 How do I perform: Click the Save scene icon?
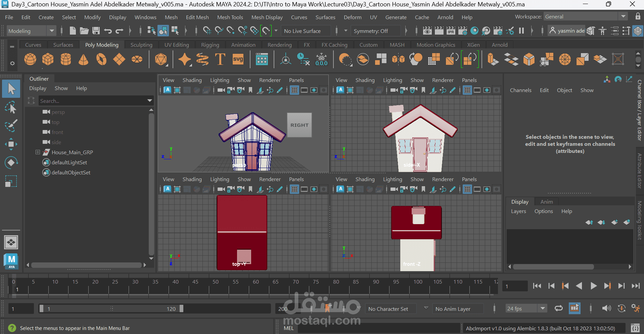coord(96,31)
